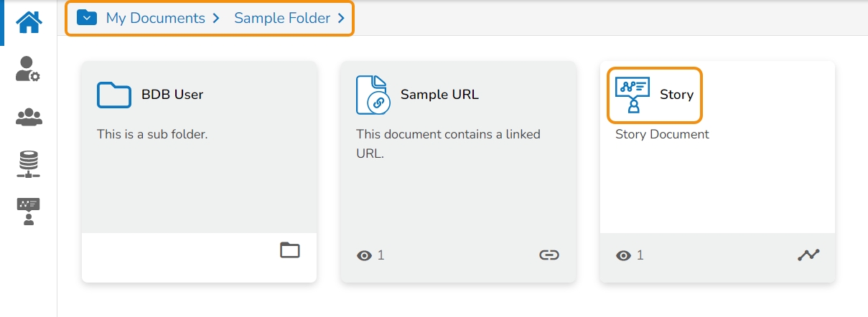Open the Sample Folder breadcrumb link
The height and width of the screenshot is (317, 868).
point(282,19)
